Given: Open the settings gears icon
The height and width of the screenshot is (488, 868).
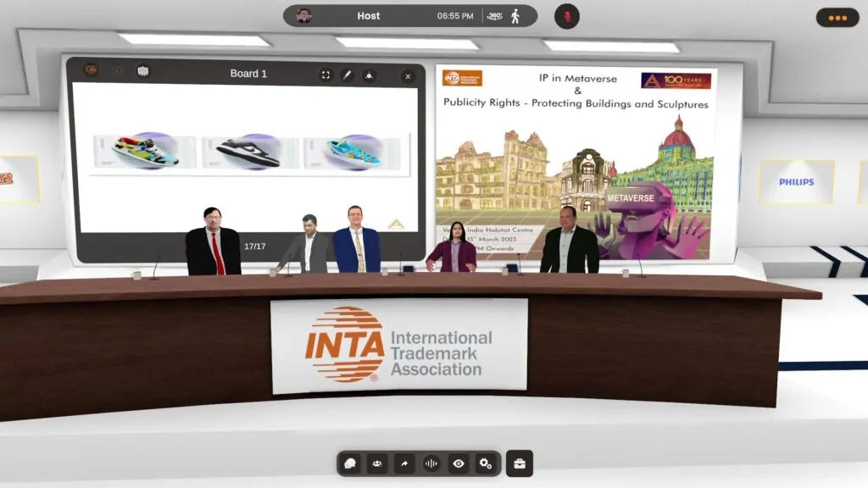Looking at the screenshot, I should tap(486, 463).
